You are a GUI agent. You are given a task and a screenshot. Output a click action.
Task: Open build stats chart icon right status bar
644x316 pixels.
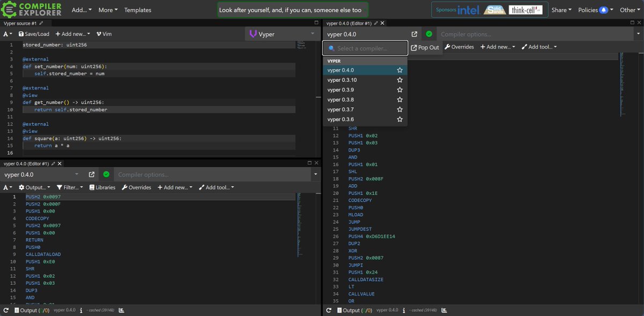[444, 310]
